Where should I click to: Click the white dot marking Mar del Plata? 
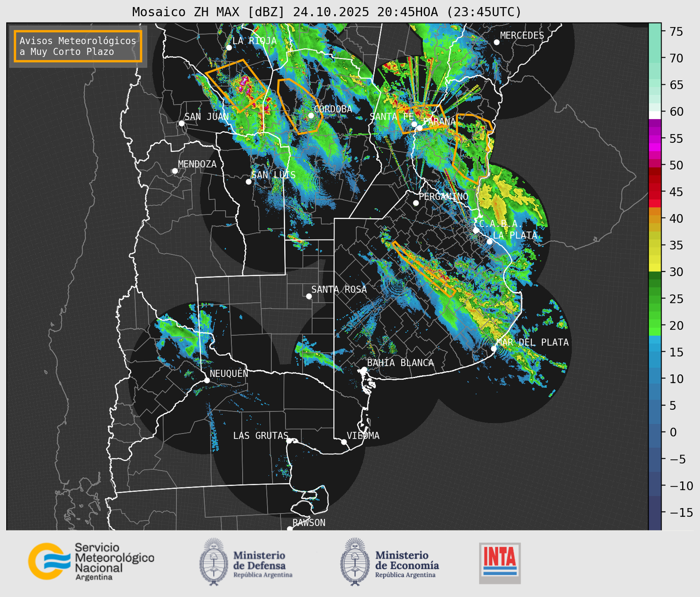click(494, 348)
